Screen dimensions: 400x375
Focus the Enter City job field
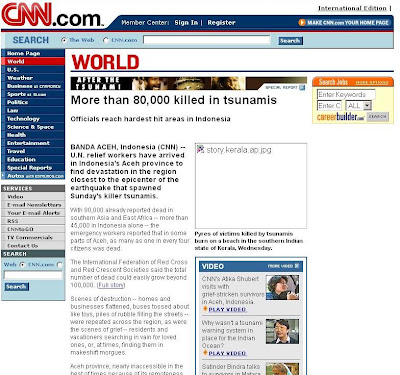tap(330, 106)
